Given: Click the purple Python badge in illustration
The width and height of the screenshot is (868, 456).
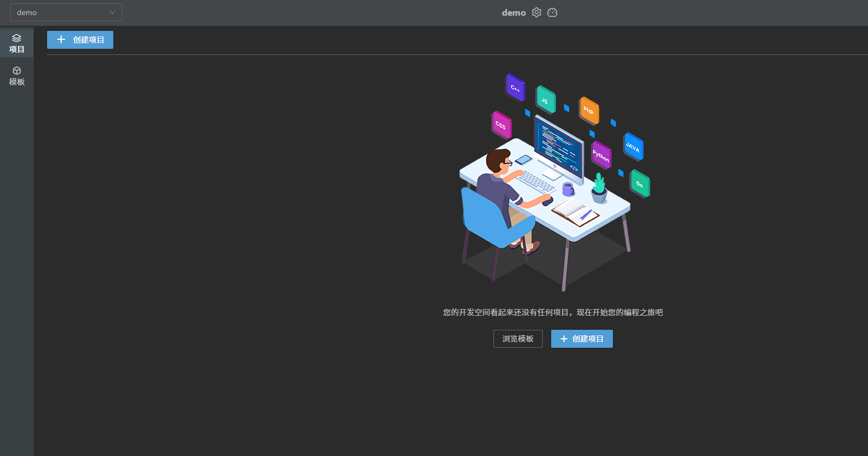Looking at the screenshot, I should (x=601, y=155).
